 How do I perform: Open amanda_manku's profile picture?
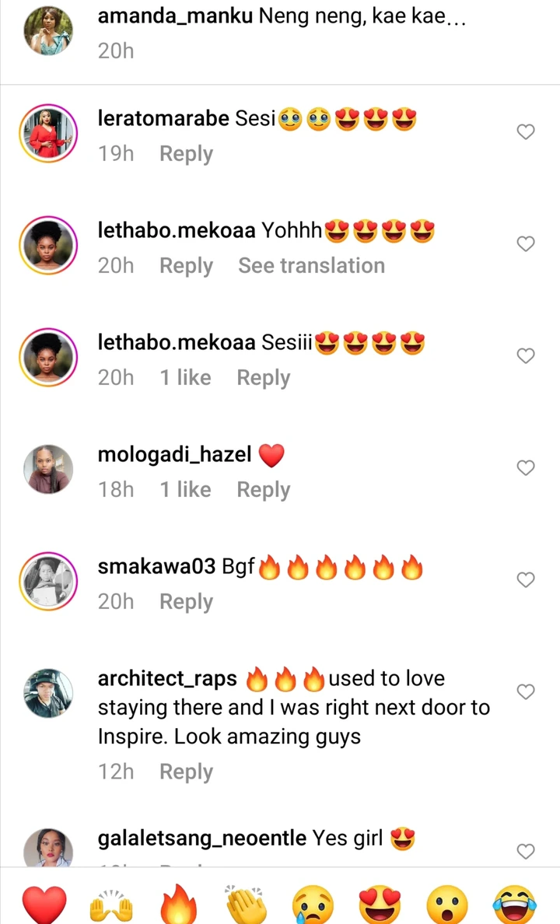pos(48,31)
